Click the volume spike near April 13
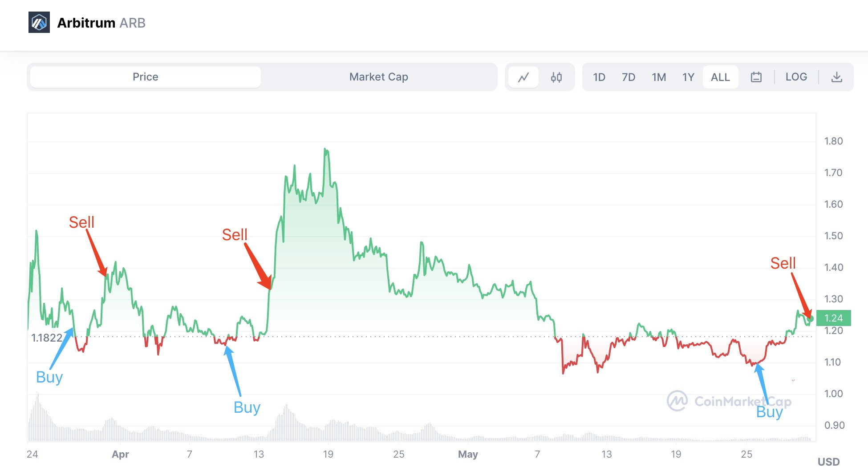Image resolution: width=868 pixels, height=475 pixels. coord(286,407)
